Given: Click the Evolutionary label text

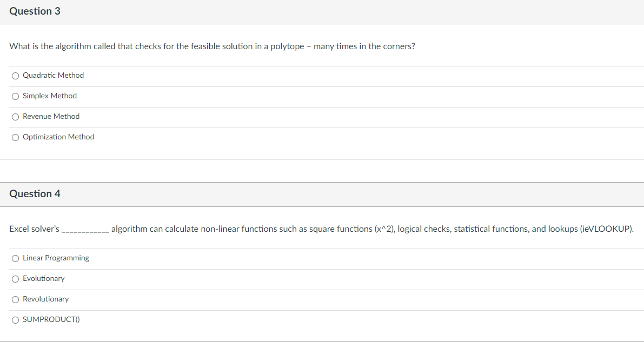Looking at the screenshot, I should [44, 278].
